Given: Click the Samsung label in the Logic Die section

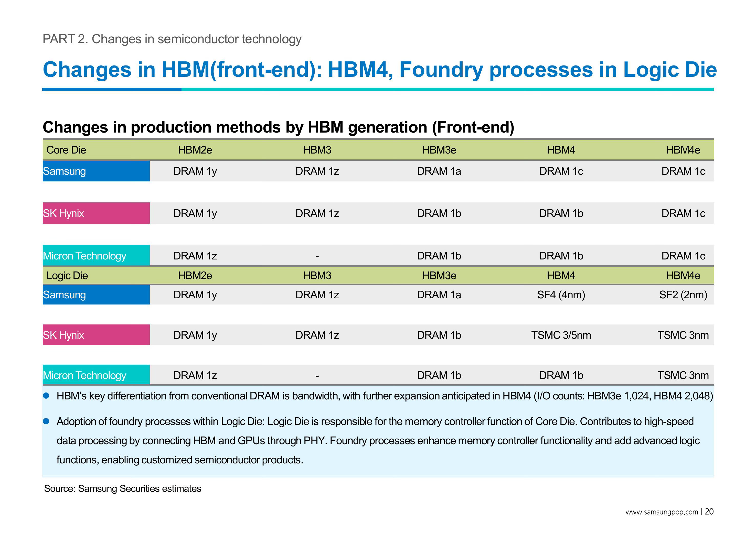Looking at the screenshot, I should click(x=96, y=295).
